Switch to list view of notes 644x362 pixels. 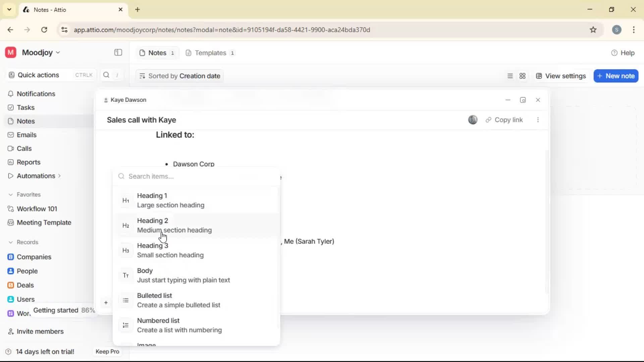(x=510, y=76)
